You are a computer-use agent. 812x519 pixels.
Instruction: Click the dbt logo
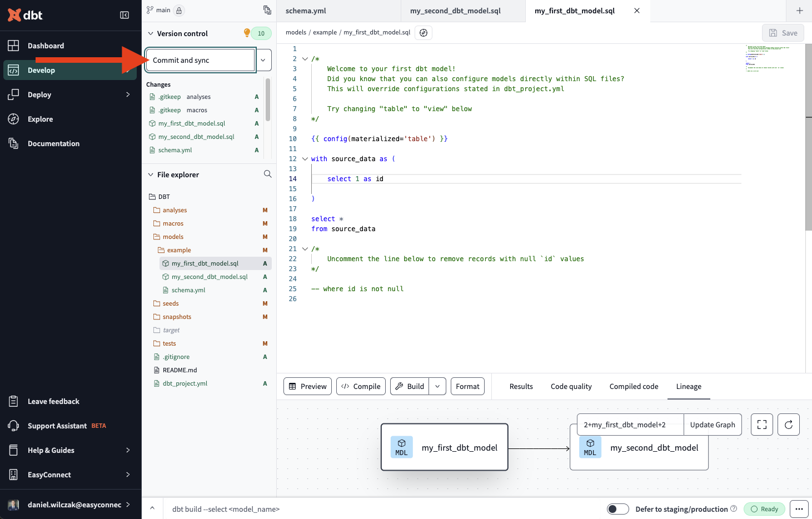[25, 15]
